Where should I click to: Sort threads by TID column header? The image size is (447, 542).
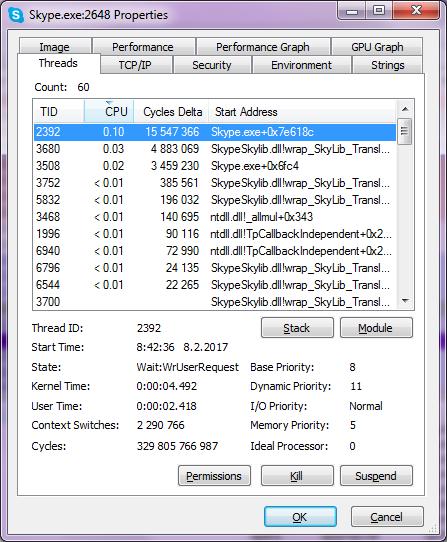click(59, 112)
